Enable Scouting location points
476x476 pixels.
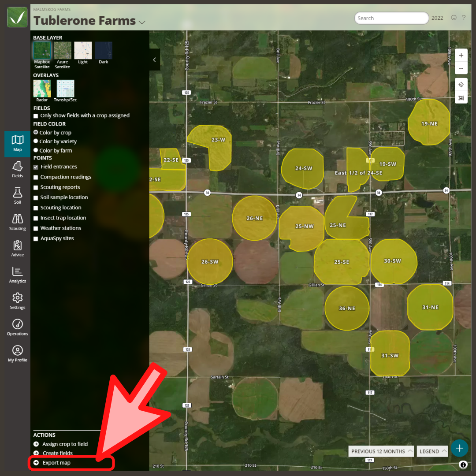point(36,208)
